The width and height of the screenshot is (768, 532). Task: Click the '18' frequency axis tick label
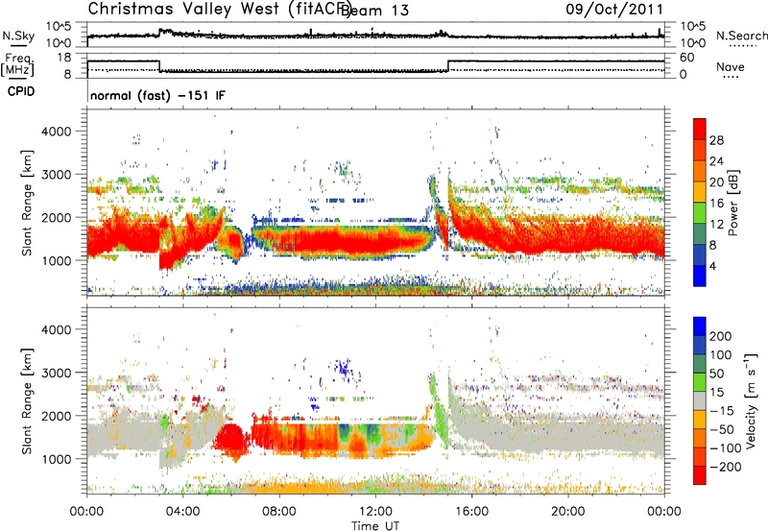[x=63, y=58]
